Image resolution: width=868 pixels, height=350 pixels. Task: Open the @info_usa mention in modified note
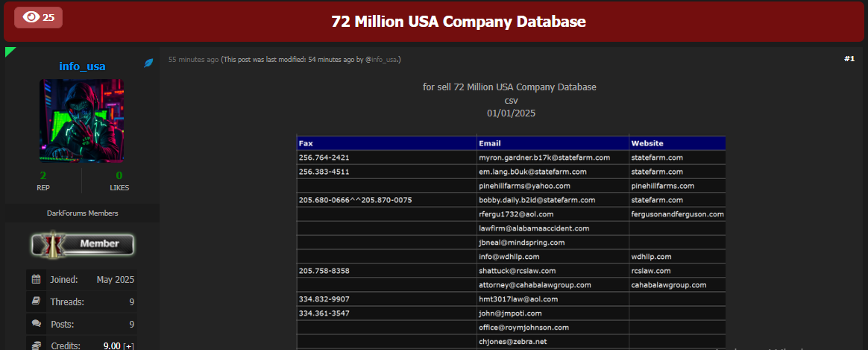[x=382, y=60]
